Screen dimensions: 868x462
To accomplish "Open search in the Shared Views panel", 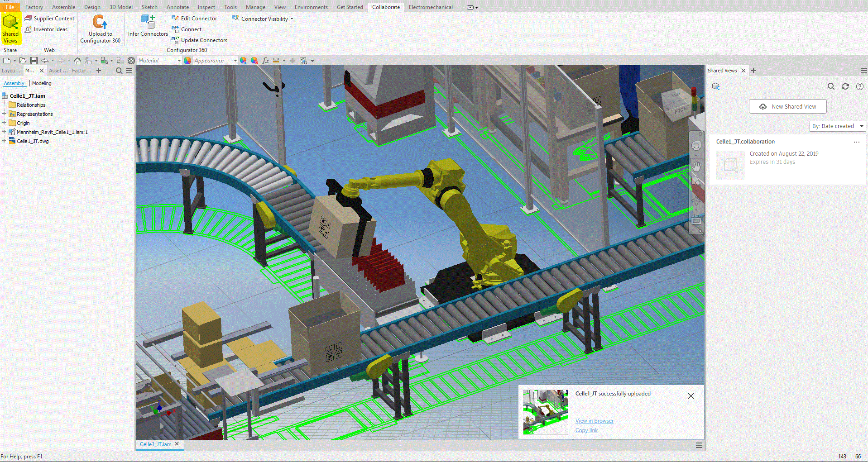I will (x=831, y=86).
